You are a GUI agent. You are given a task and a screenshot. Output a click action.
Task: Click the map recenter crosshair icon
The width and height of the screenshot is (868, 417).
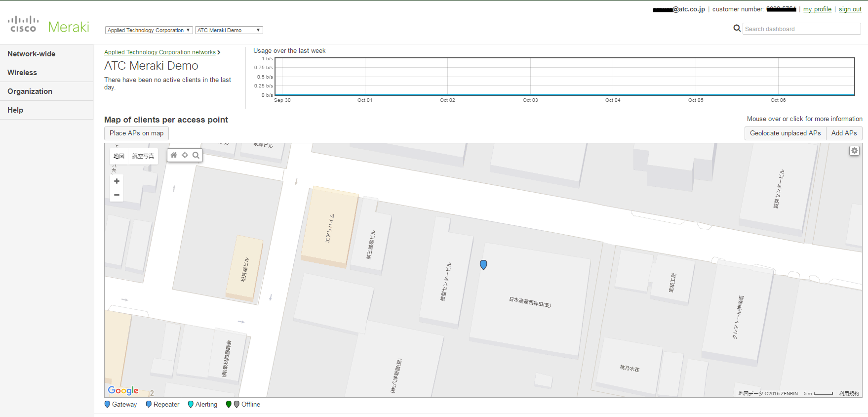(185, 155)
